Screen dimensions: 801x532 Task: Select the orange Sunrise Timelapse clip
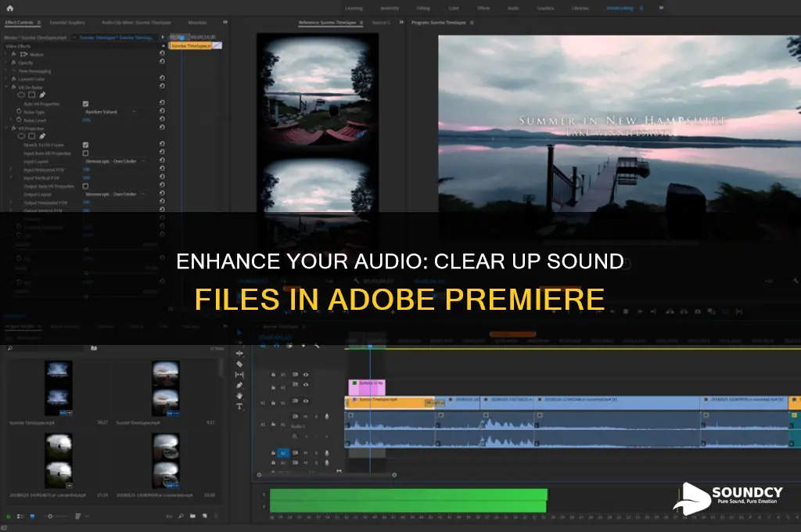(390, 403)
